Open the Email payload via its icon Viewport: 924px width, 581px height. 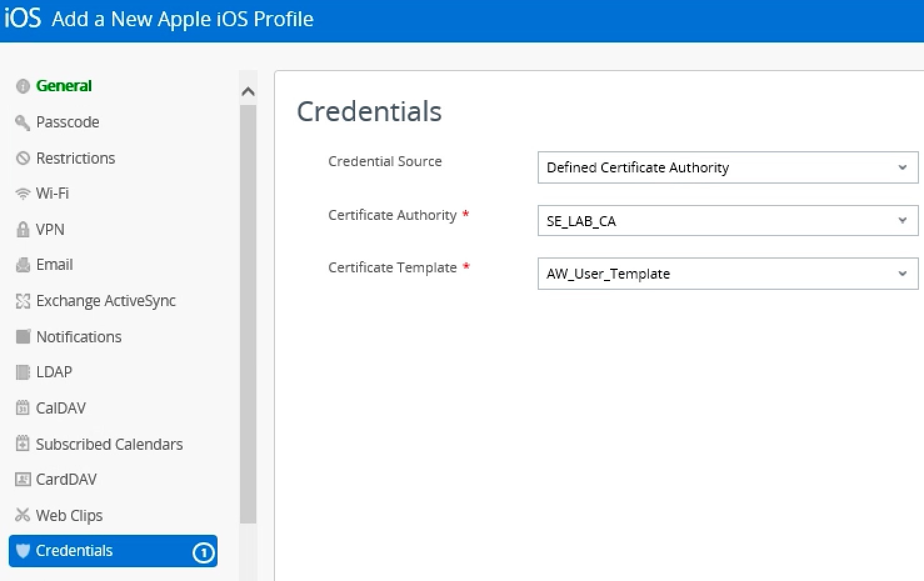pyautogui.click(x=23, y=264)
